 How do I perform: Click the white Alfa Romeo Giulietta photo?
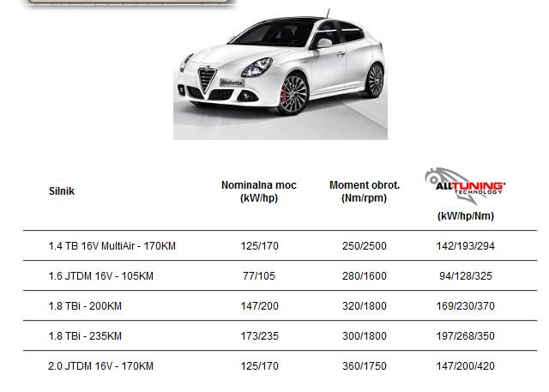pos(281,73)
